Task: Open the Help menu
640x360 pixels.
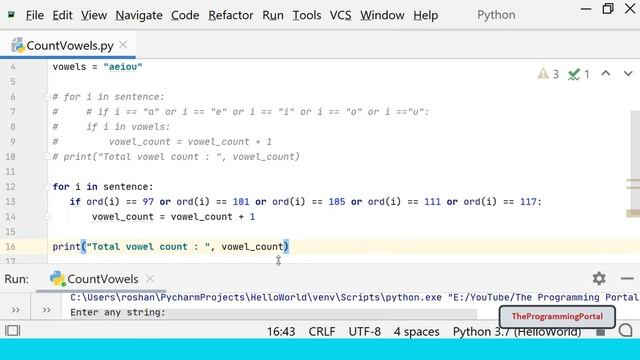Action: tap(425, 15)
